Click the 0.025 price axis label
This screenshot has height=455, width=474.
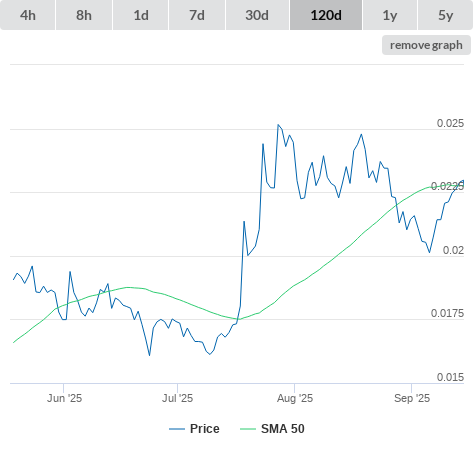450,123
